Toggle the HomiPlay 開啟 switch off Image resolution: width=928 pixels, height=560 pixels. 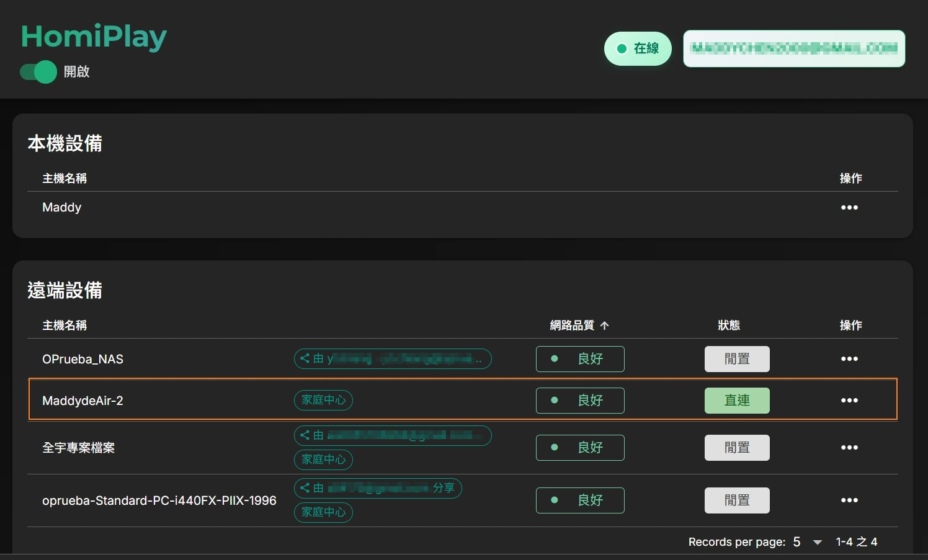(38, 72)
